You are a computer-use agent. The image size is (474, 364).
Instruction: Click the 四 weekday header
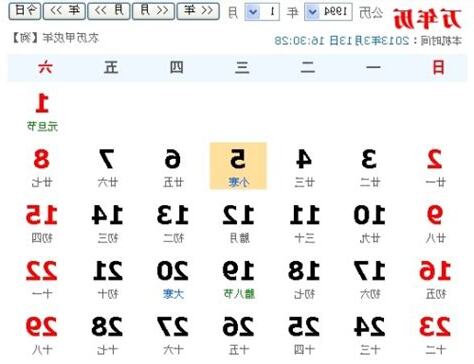tap(176, 67)
